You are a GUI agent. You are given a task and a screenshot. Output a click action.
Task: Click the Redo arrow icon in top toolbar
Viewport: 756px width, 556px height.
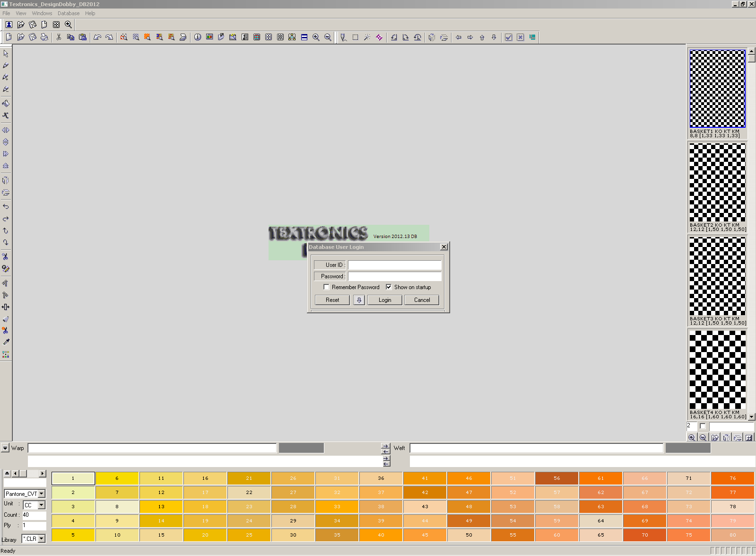(x=109, y=37)
